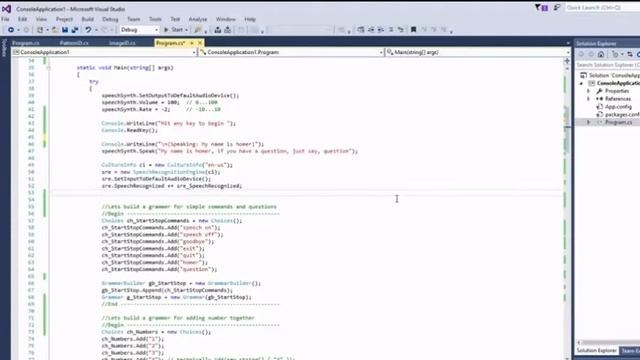
Task: Open the Debug menu
Action: 110,19
